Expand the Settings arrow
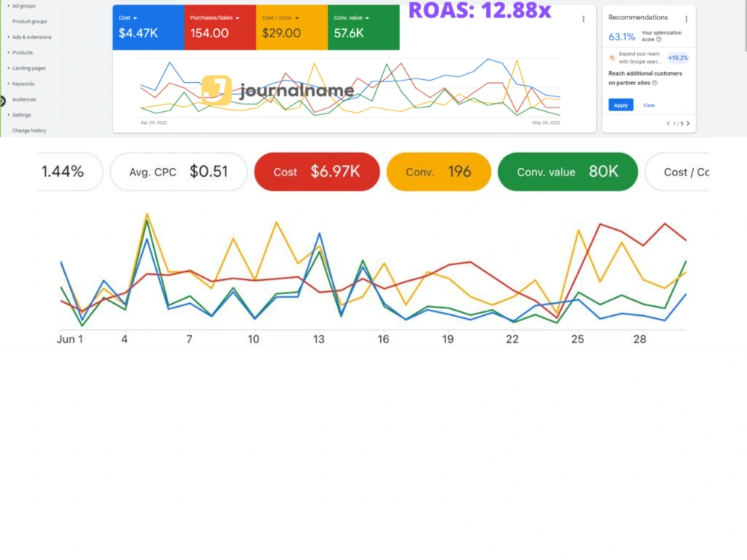This screenshot has height=560, width=747. tap(8, 115)
